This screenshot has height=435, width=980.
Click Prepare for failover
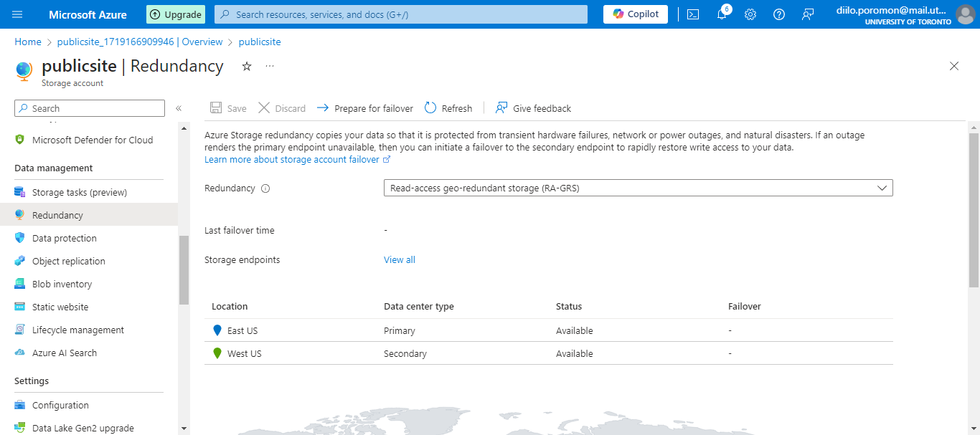(x=365, y=108)
